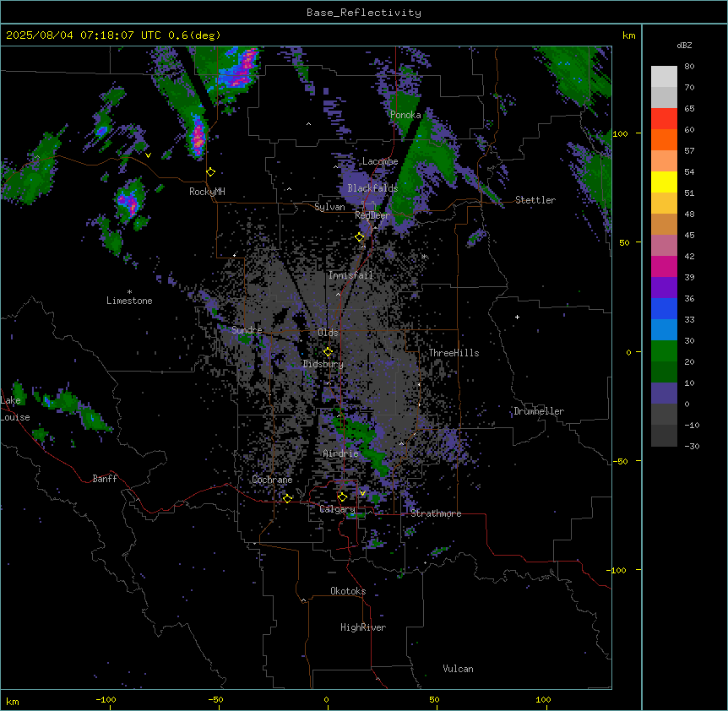
Task: Select the Banff label
Action: pyautogui.click(x=105, y=479)
